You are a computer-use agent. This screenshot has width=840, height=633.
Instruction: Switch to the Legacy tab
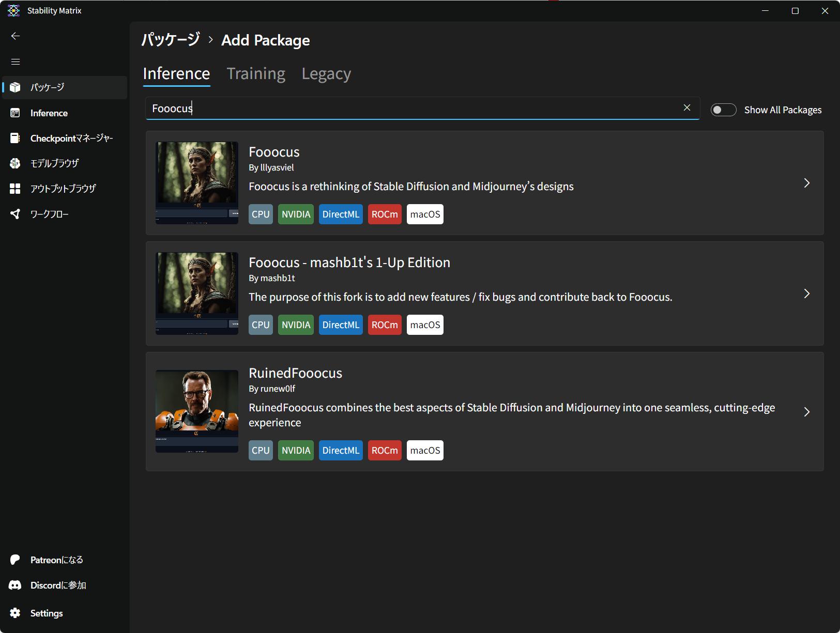tap(326, 74)
